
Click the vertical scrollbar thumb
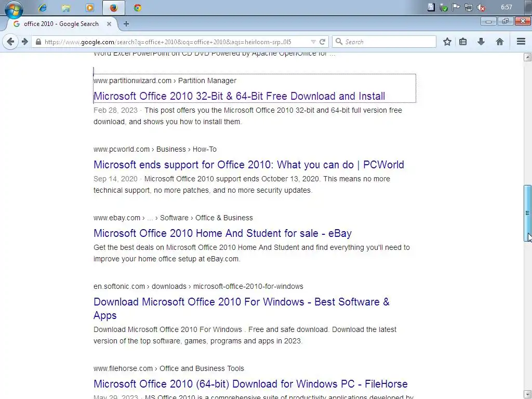pos(527,213)
